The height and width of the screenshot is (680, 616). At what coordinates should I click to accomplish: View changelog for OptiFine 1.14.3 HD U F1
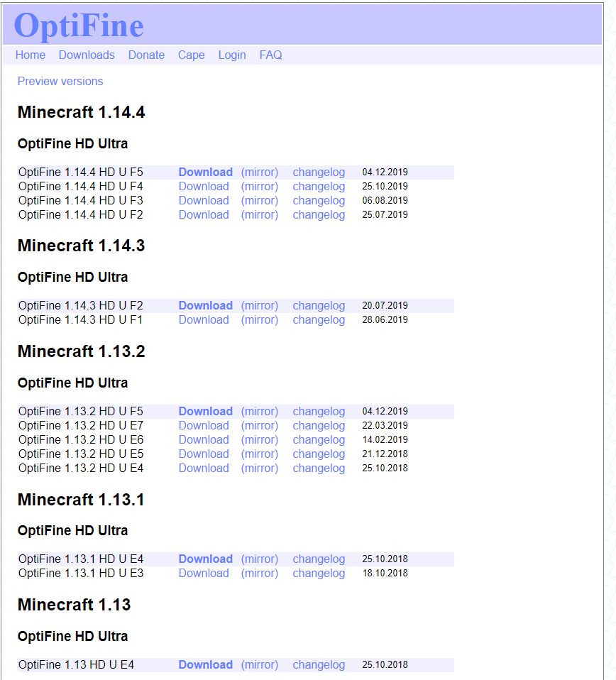tap(319, 320)
